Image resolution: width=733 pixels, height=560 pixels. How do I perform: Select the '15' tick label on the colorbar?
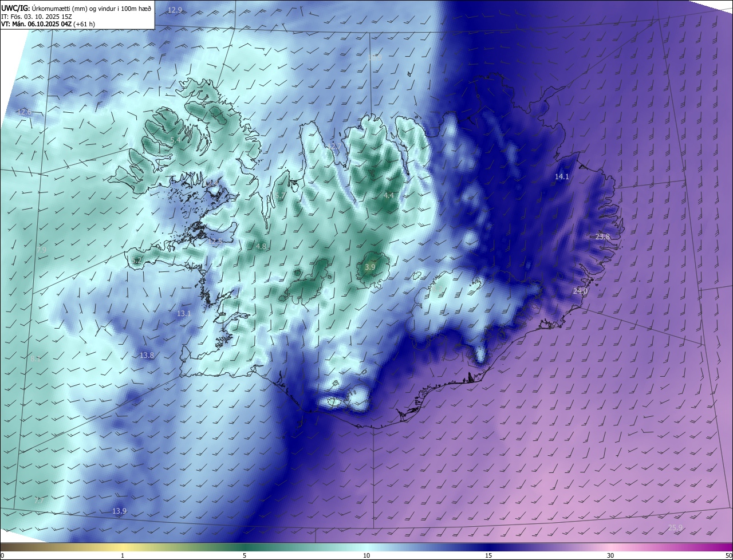pos(488,555)
